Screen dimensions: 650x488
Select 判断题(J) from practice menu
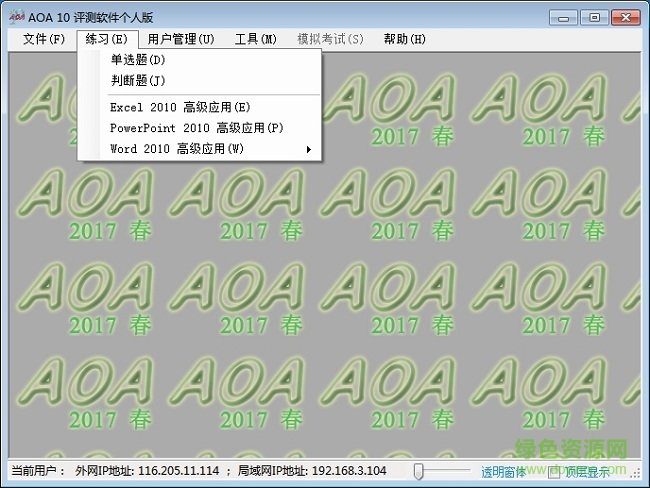[199, 80]
